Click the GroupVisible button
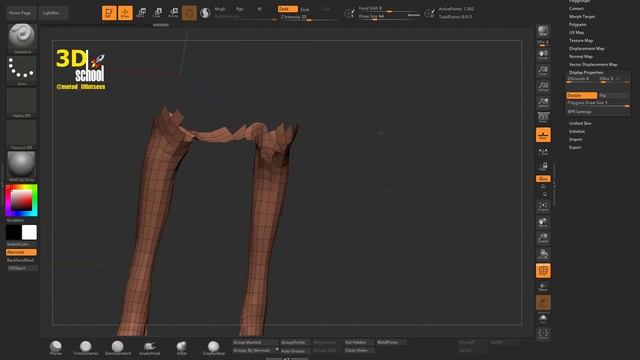 [x=295, y=342]
